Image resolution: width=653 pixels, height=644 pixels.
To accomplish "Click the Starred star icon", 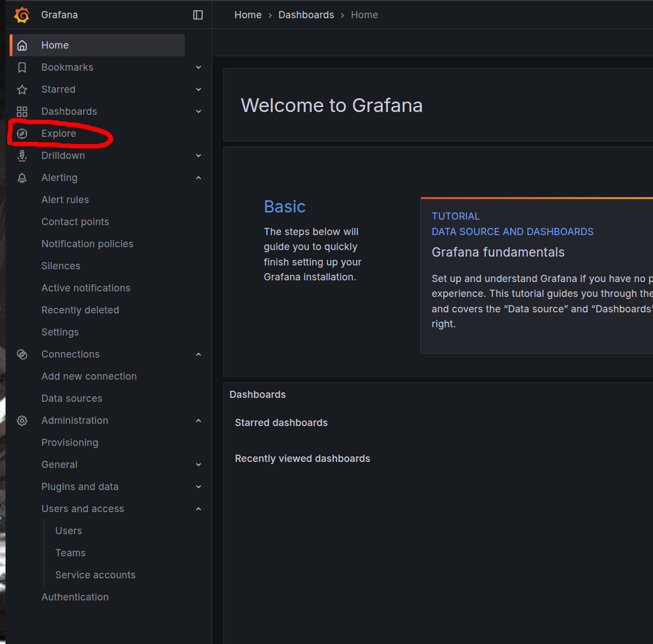I will [x=22, y=89].
